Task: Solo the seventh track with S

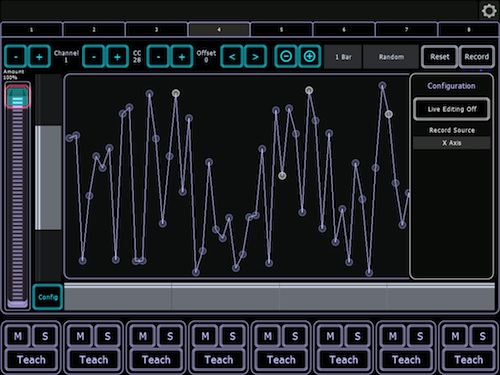Action: coord(420,336)
